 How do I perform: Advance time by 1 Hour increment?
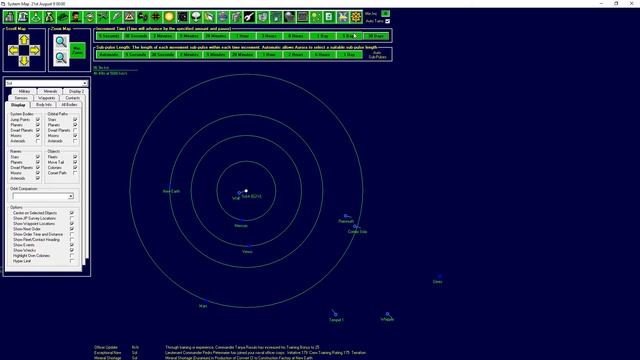(242, 36)
